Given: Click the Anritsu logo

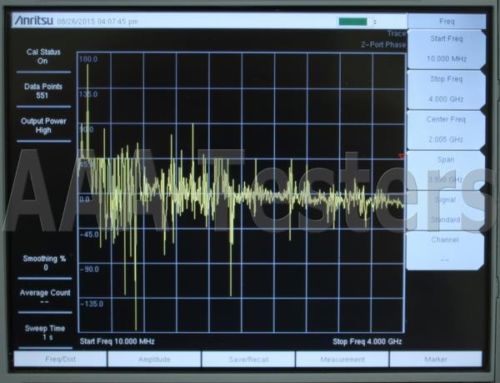Looking at the screenshot, I should click(x=34, y=21).
